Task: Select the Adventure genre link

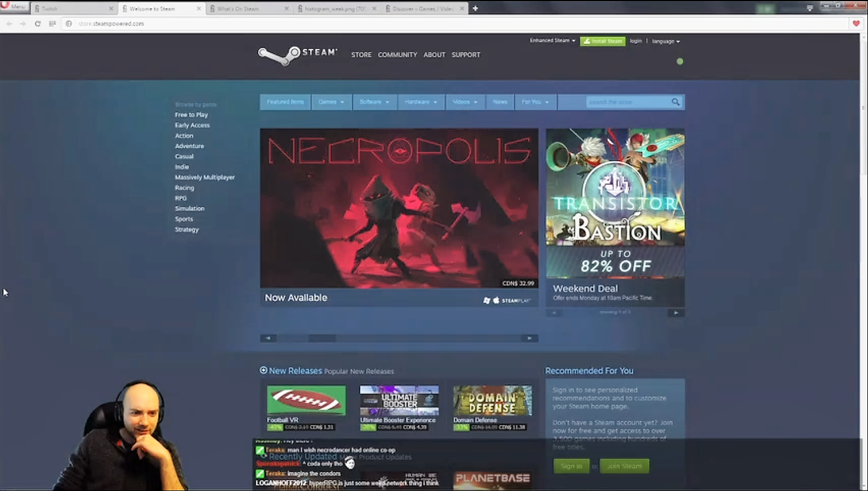Action: click(189, 146)
